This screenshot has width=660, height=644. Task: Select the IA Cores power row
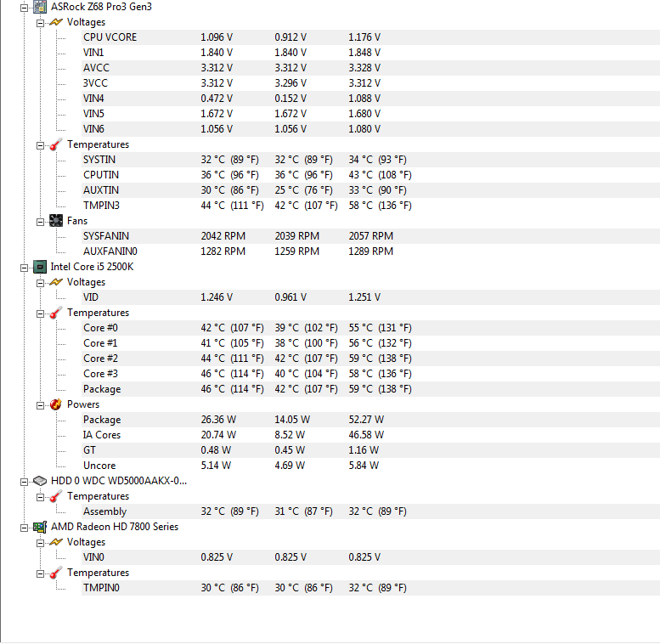click(371, 435)
